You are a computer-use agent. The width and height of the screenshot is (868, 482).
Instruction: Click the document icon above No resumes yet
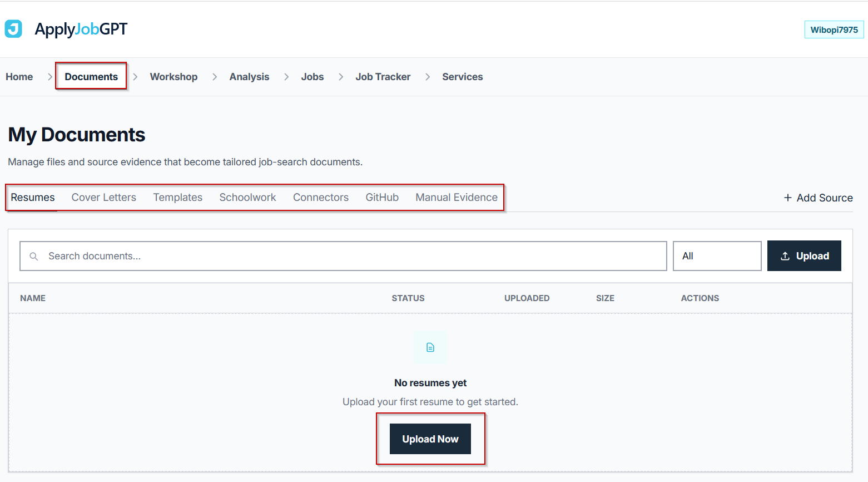point(430,347)
